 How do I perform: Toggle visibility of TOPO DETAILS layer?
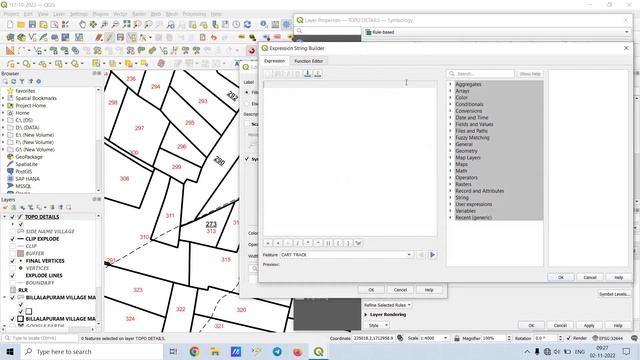[x=12, y=217]
